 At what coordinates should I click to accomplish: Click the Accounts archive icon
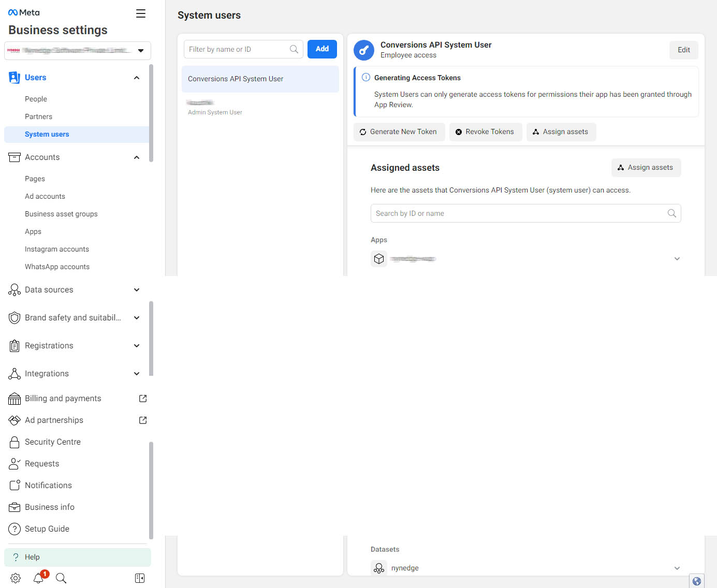(14, 157)
